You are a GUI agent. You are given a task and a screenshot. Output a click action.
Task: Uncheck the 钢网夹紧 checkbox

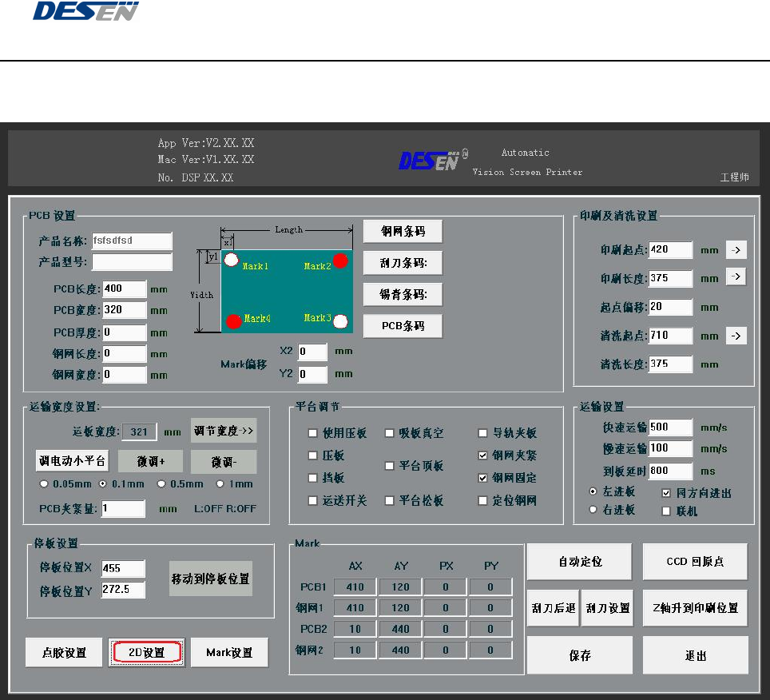482,455
